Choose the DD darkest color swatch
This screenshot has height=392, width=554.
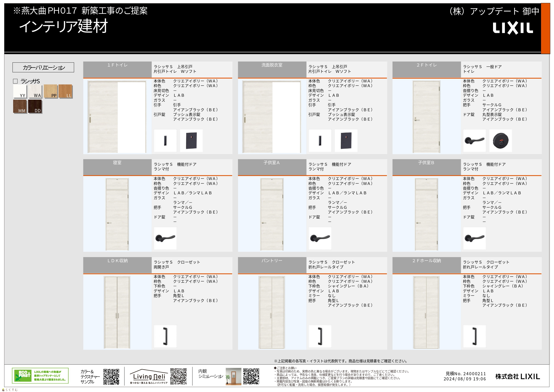[x=35, y=106]
